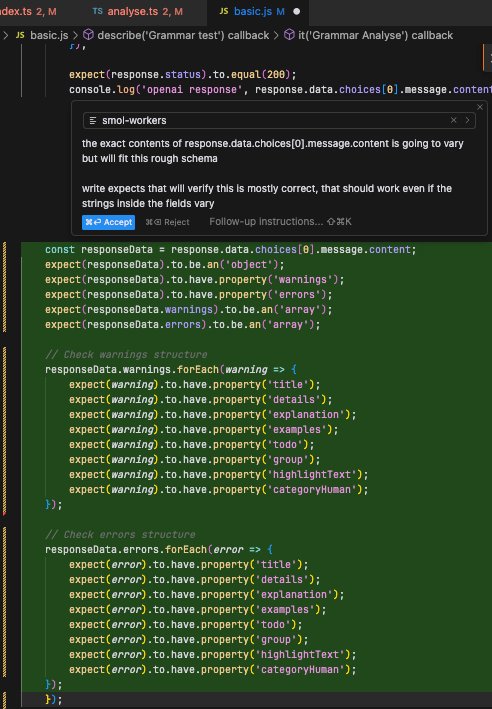This screenshot has height=709, width=492.
Task: Click the TS icon on analyse.ts tab
Action: (x=97, y=11)
